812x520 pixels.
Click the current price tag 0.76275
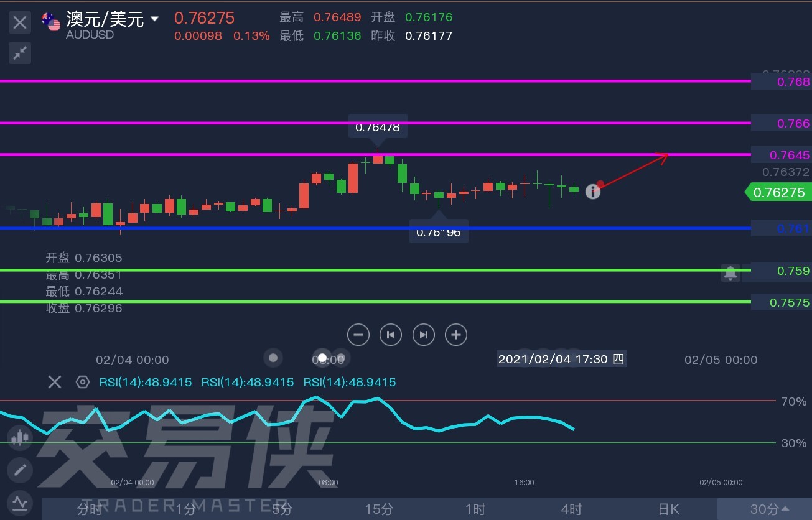pos(778,192)
